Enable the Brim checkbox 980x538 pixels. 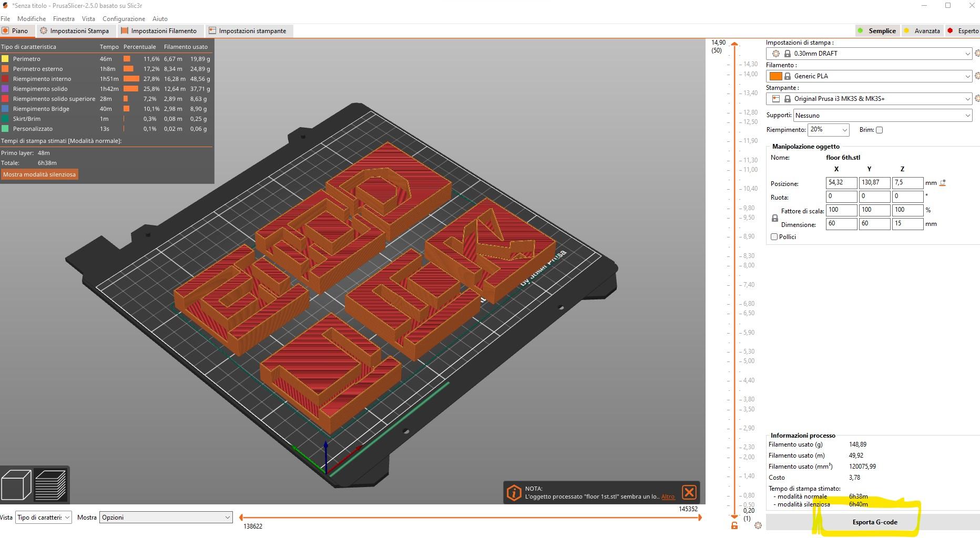(879, 130)
